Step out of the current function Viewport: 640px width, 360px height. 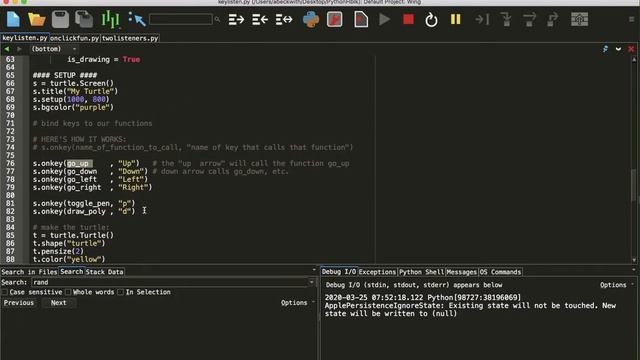pos(553,19)
